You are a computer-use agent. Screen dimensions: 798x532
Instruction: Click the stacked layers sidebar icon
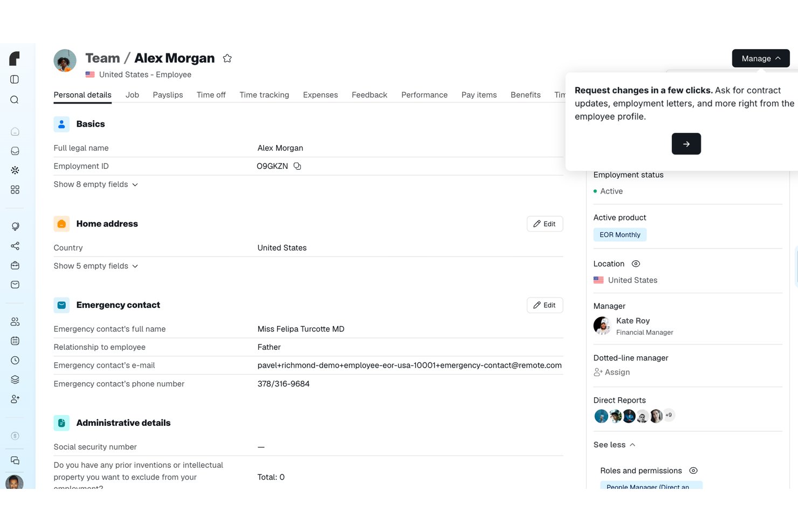(15, 379)
